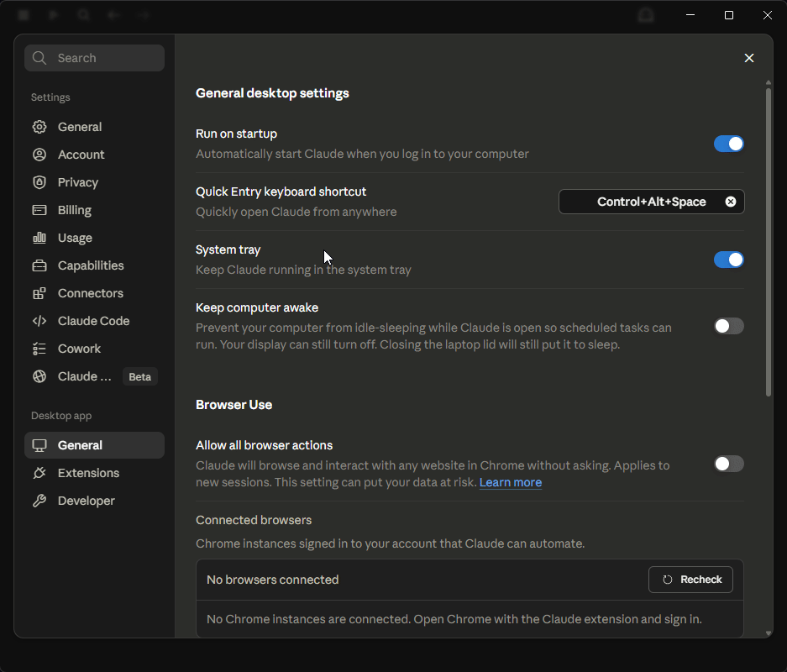The image size is (787, 672).
Task: Click the globe icon beside the Beta item
Action: (x=39, y=376)
